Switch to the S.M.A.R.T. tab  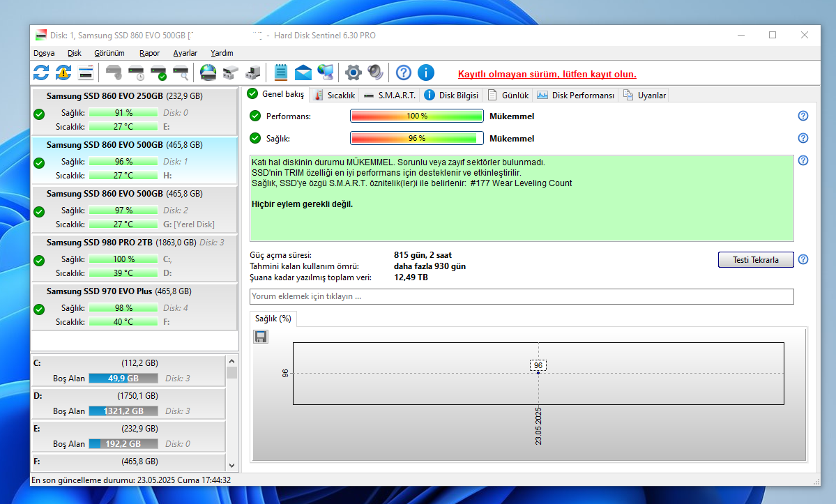click(390, 96)
